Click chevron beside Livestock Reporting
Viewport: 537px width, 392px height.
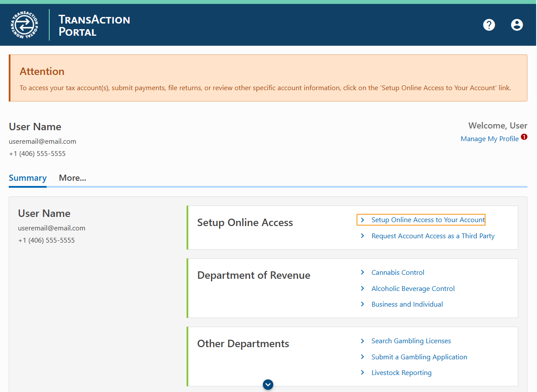point(362,372)
